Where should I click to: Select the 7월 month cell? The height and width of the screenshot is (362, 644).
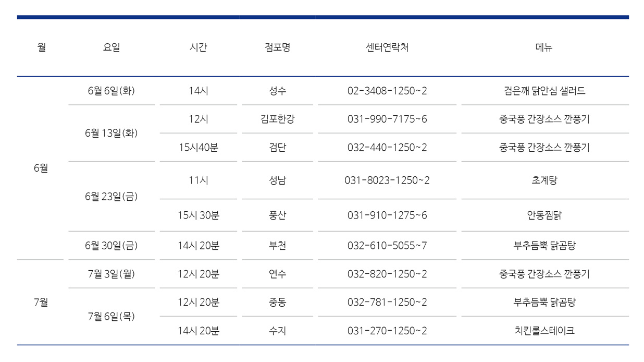(x=41, y=302)
